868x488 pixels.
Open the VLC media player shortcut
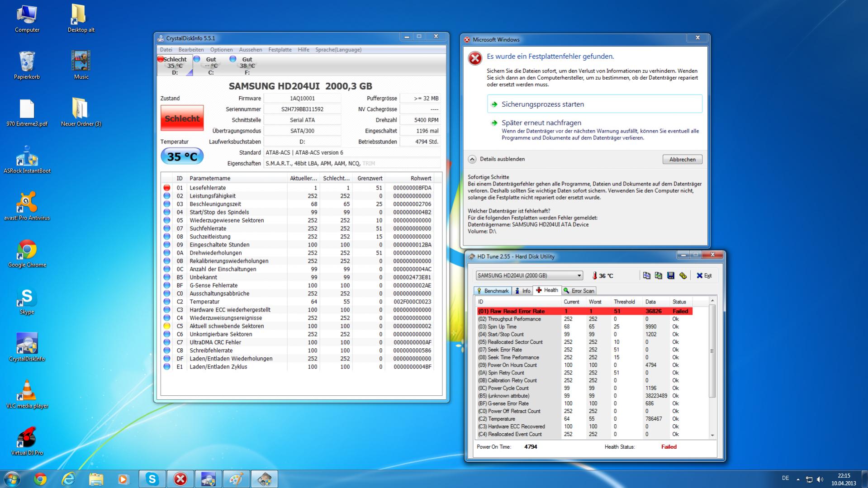point(27,395)
